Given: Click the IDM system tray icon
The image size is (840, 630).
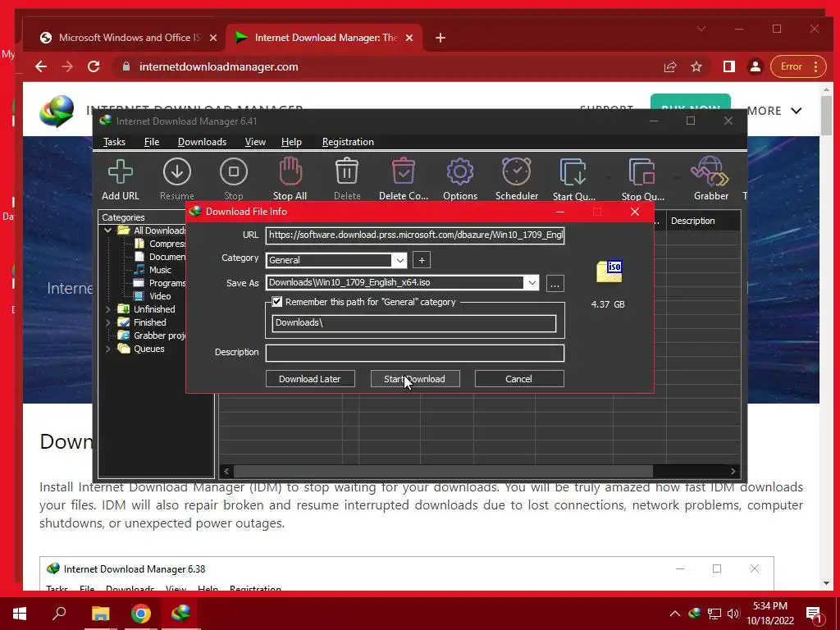Looking at the screenshot, I should click(694, 614).
